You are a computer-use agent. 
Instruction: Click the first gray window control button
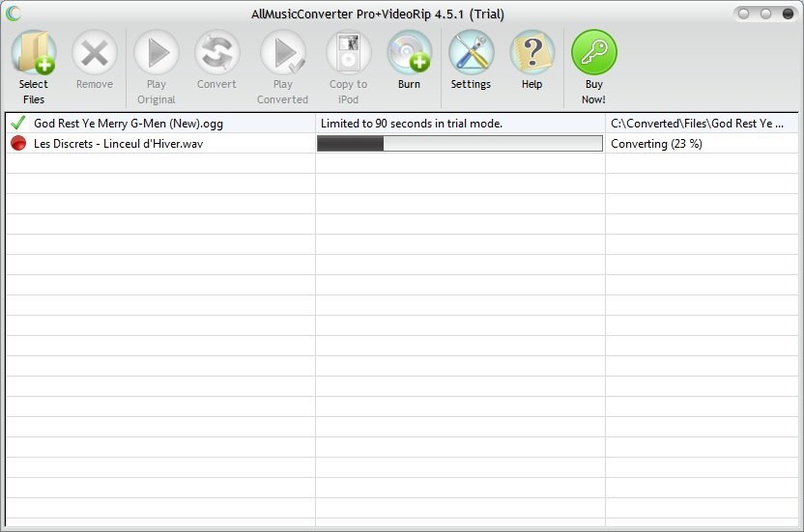743,14
